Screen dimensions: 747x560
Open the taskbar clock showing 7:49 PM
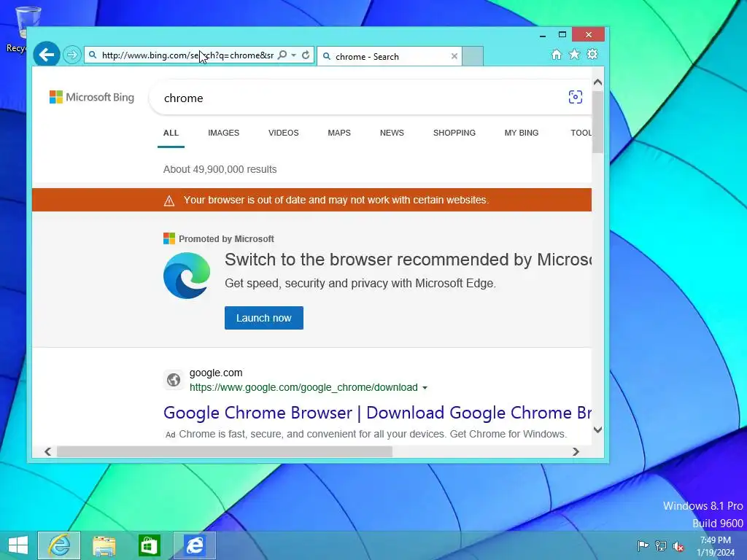click(716, 546)
